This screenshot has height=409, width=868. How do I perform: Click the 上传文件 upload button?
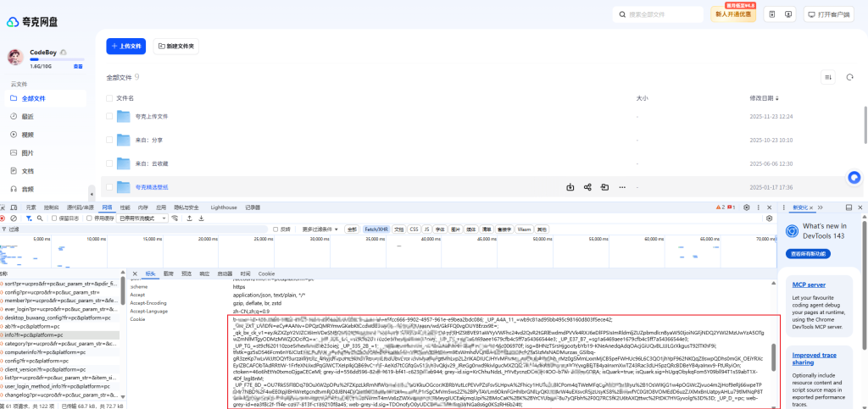pyautogui.click(x=125, y=47)
